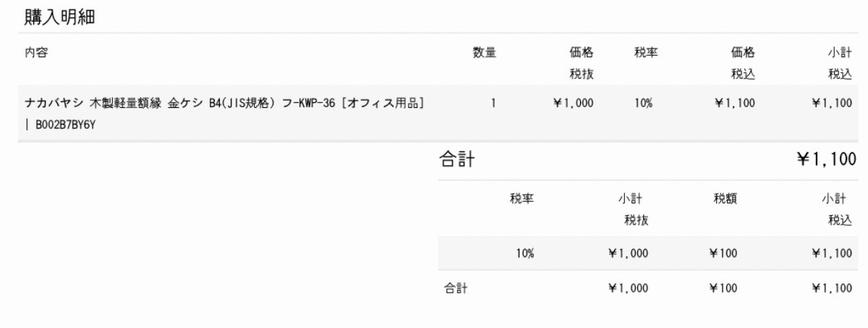Click the item's ¥1,000 tax-excluded price
Viewport: 868px width, 328px height.
coord(574,104)
